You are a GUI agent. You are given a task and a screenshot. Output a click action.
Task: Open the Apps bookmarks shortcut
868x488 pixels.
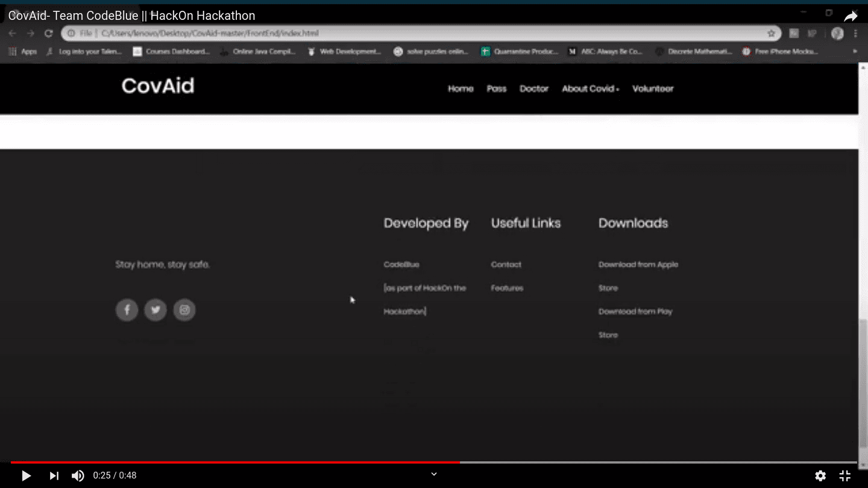pos(23,52)
